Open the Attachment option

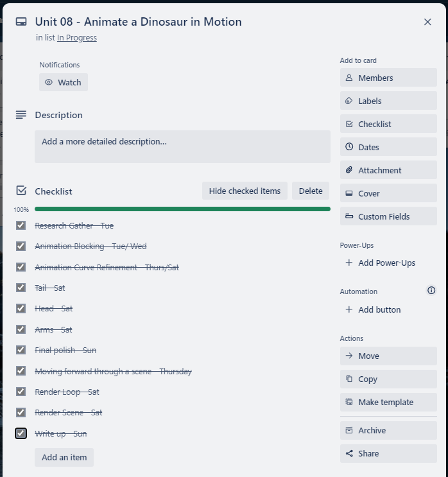(x=388, y=170)
